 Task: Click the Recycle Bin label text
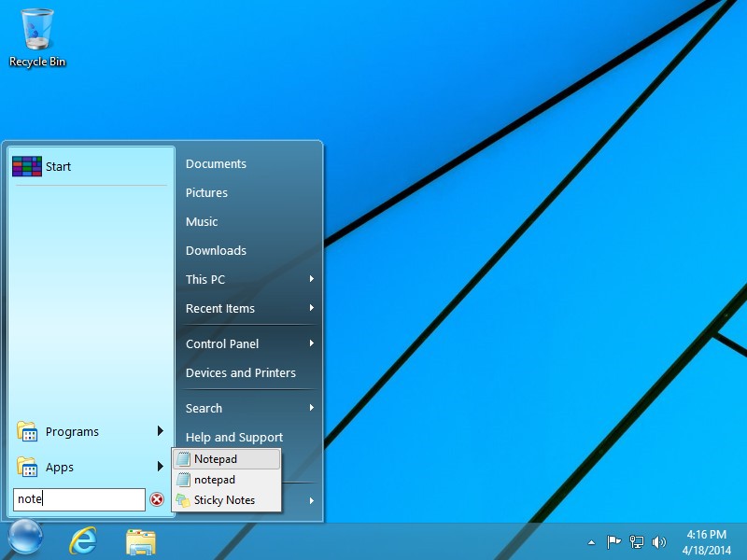pyautogui.click(x=37, y=62)
